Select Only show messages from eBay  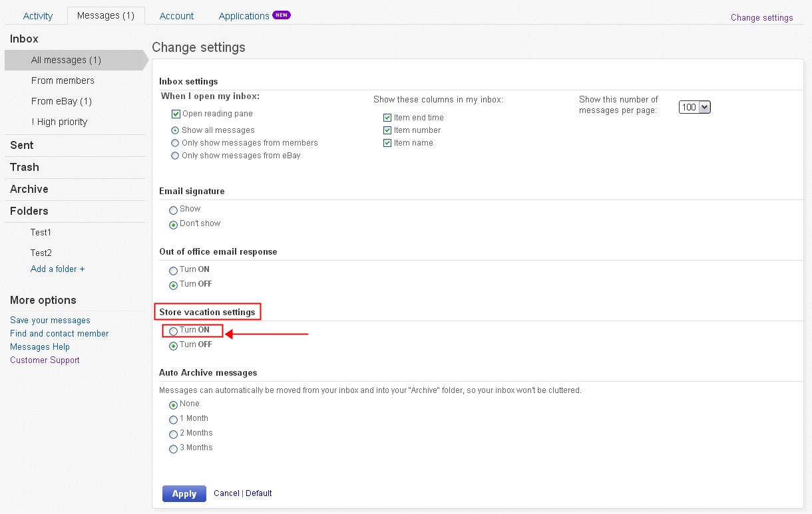[176, 156]
